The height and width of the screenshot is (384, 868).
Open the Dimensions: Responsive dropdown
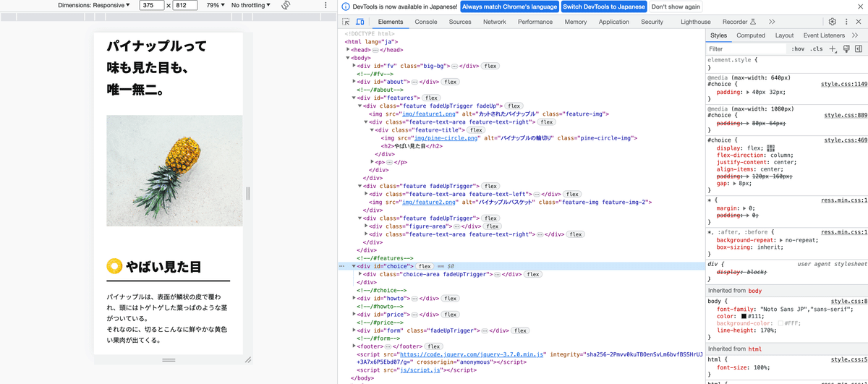94,5
